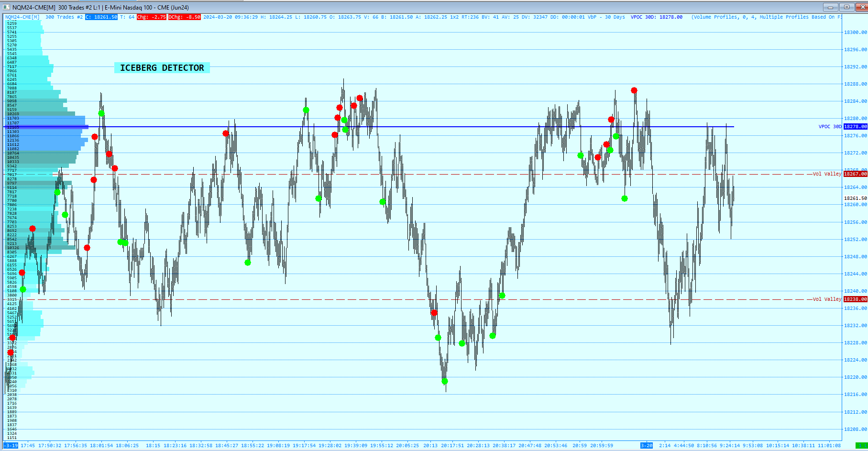Select the 3-20 date marker on time axis
Image resolution: width=868 pixels, height=451 pixels.
[x=647, y=446]
